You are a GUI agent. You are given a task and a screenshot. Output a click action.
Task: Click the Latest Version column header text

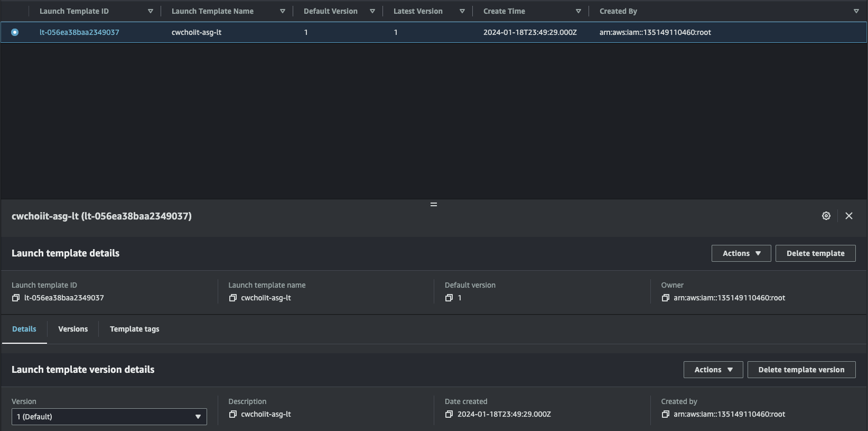coord(418,11)
